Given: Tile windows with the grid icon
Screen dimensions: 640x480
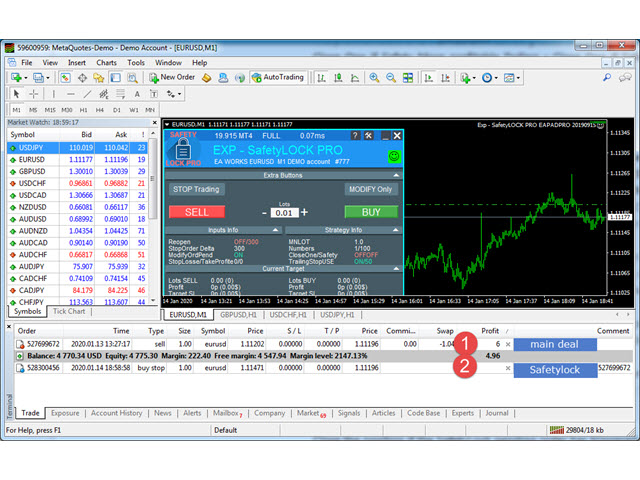Looking at the screenshot, I should 408,78.
